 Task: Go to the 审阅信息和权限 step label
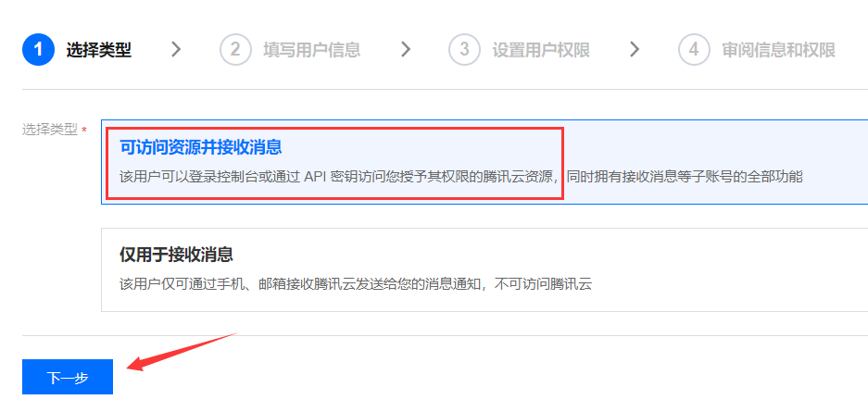pos(778,50)
